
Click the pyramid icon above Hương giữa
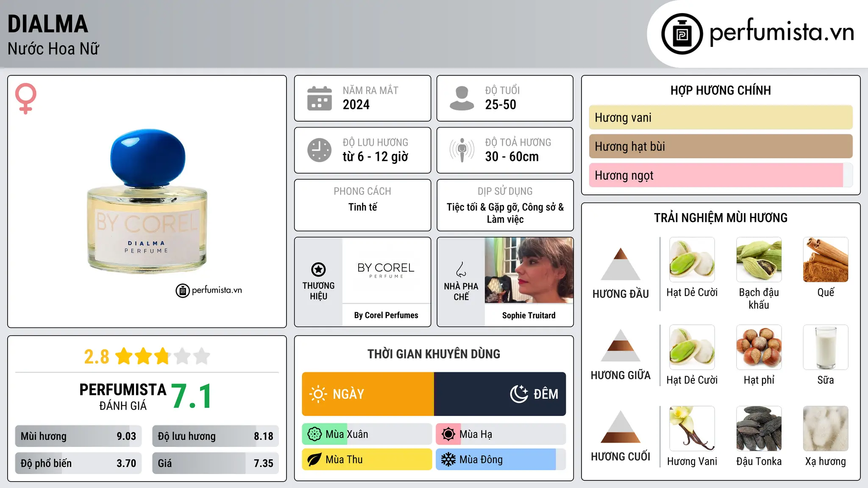[x=620, y=345]
